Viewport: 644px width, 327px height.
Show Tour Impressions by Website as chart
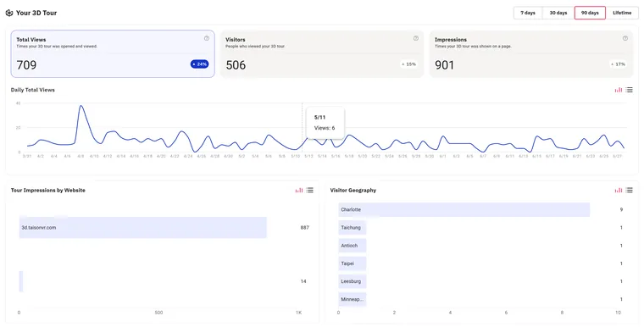tap(299, 191)
